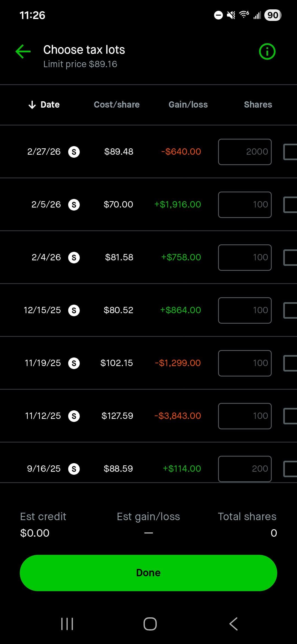297x644 pixels.
Task: Select the 2/4/26 lot checkbox
Action: [x=290, y=258]
